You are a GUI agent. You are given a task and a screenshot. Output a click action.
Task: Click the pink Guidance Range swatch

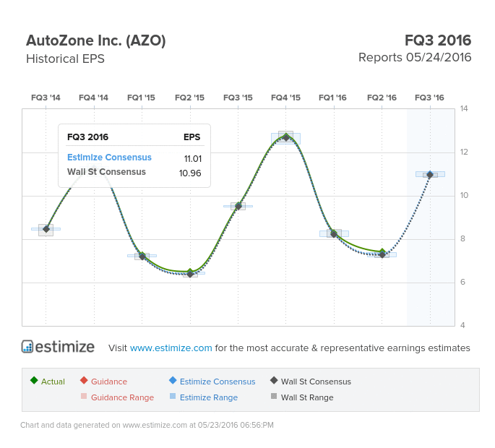click(84, 396)
